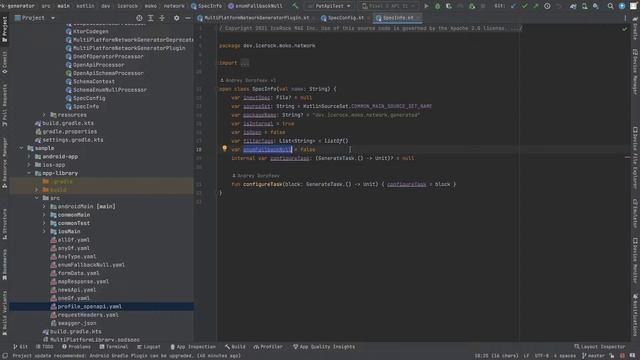640x360 pixels.
Task: Open App Inspection tool window
Action: (x=193, y=347)
